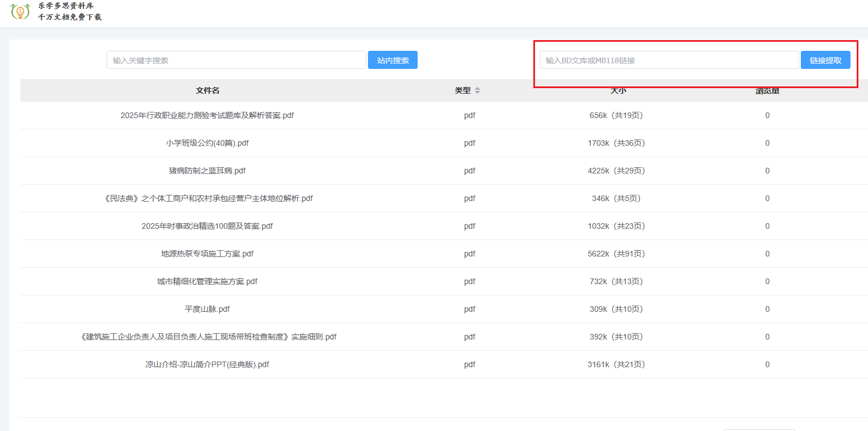Viewport: 868px width, 431px height.
Task: Click the 5622k（共91页） size cell
Action: (x=616, y=254)
